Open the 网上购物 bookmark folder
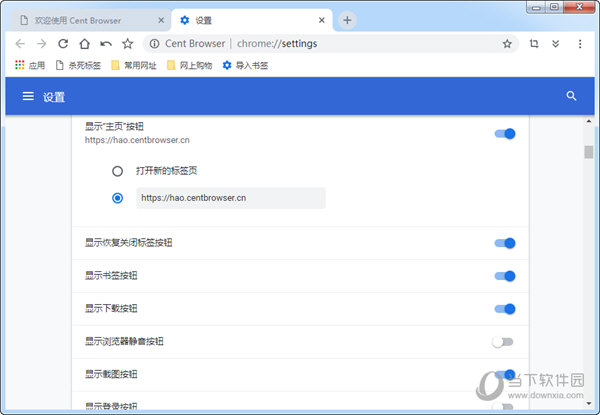Screen dimensions: 600x415 189,65
